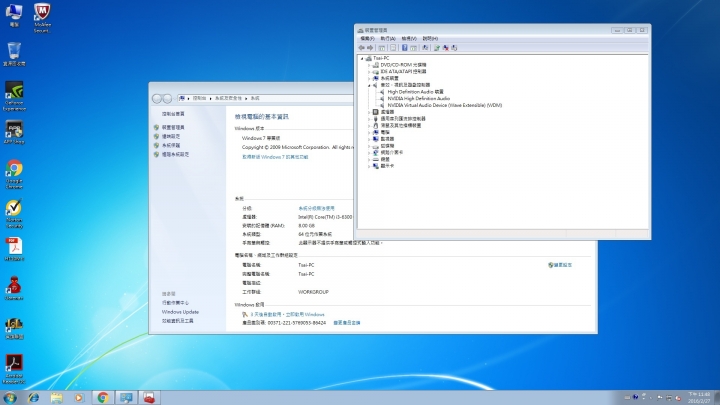
Task: Open Windows Update link in System window
Action: click(x=180, y=312)
